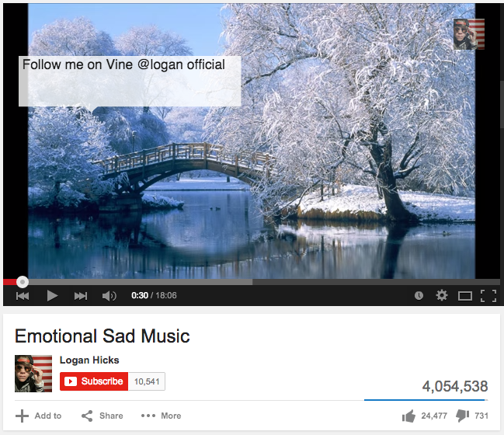
Task: Click the channel watermark in video corner
Action: tap(468, 34)
